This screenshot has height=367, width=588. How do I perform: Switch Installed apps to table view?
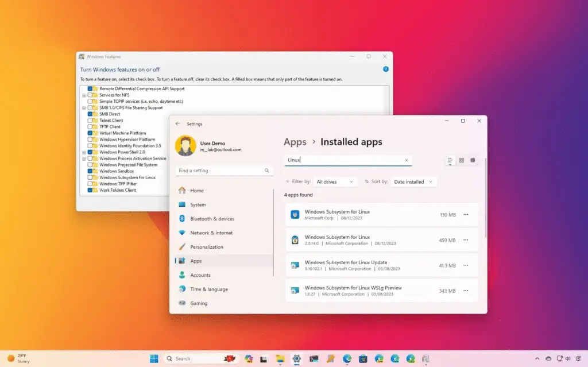(473, 160)
